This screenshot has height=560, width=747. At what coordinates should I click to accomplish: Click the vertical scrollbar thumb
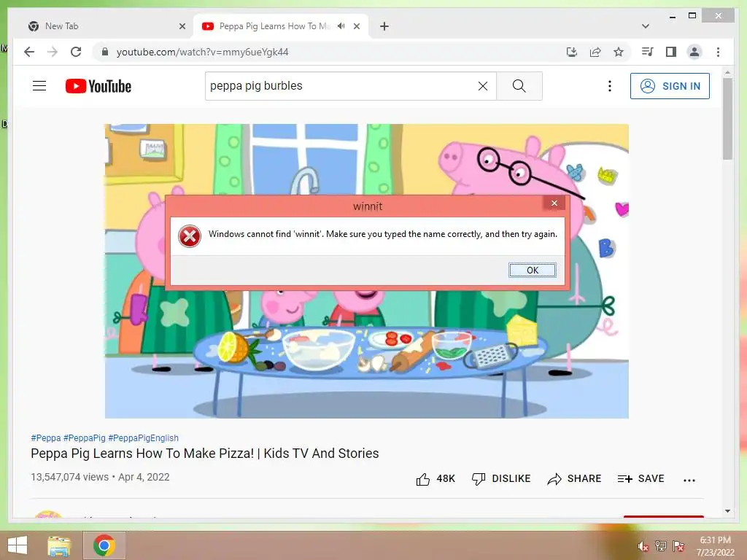727,119
